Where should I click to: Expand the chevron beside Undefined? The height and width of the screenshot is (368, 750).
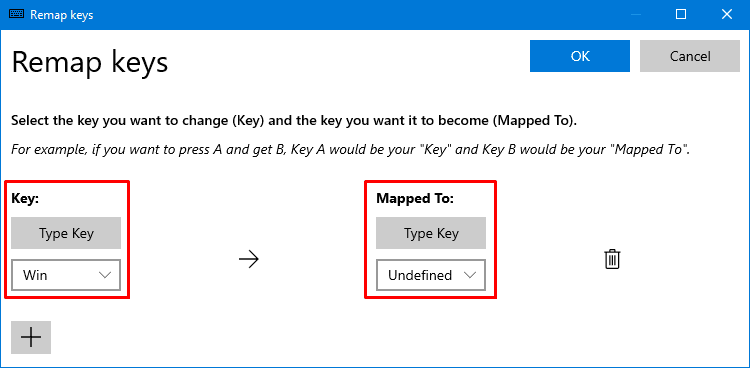(x=470, y=275)
